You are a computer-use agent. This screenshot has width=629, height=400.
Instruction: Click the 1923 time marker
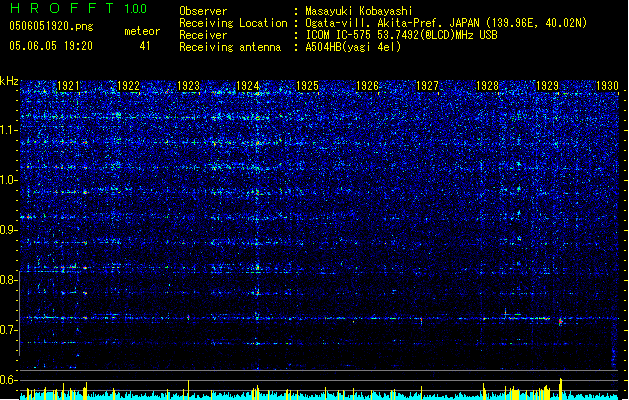coord(188,86)
